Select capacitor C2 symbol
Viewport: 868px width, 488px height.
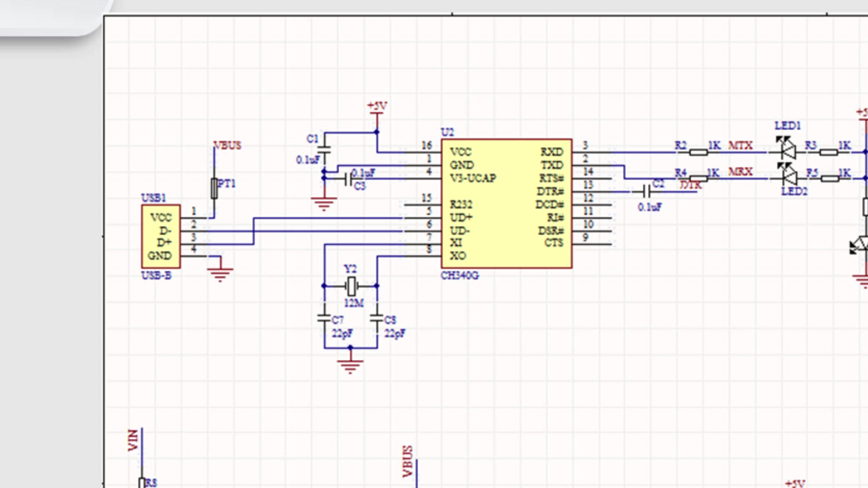coord(646,192)
